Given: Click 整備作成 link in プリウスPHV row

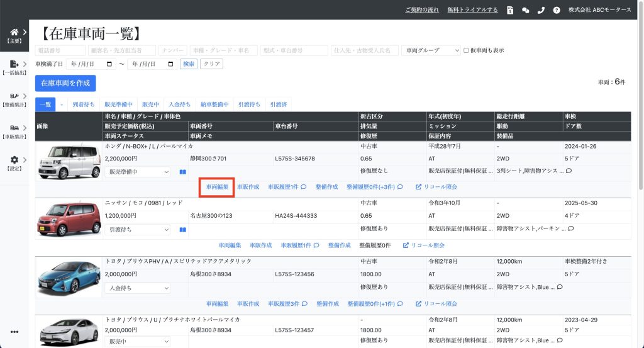Looking at the screenshot, I should [328, 303].
